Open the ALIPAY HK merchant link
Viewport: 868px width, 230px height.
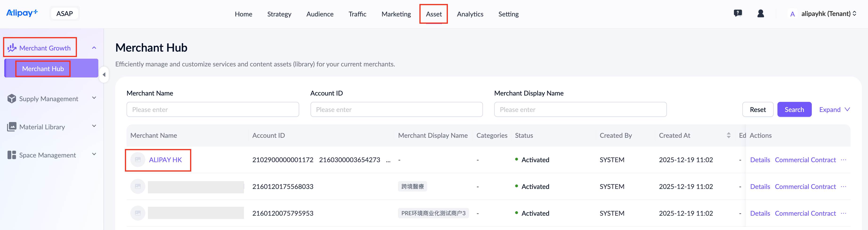(165, 160)
